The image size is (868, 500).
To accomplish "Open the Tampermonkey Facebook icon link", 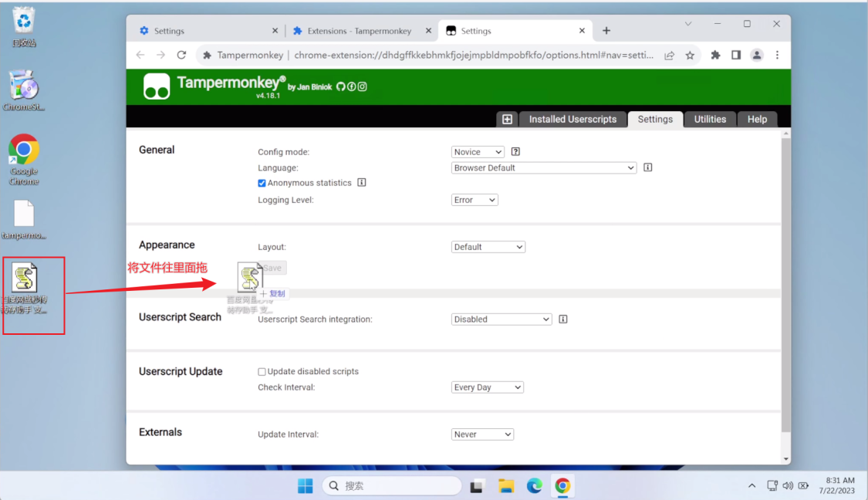I will [351, 86].
